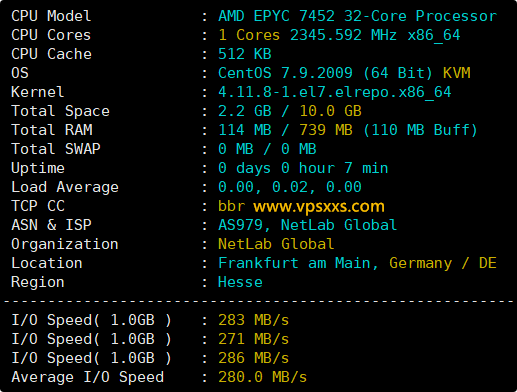Click the yellow KVM virtualization label
The image size is (517, 392).
457,73
